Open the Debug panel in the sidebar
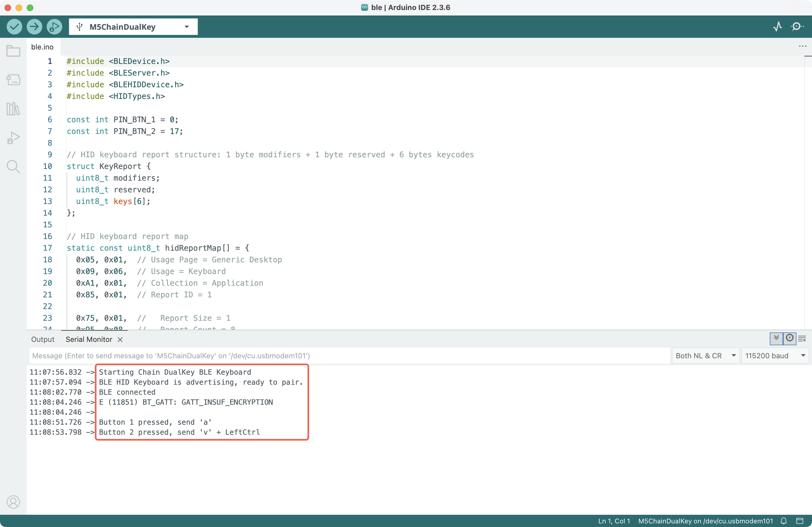The width and height of the screenshot is (812, 527). pos(13,138)
